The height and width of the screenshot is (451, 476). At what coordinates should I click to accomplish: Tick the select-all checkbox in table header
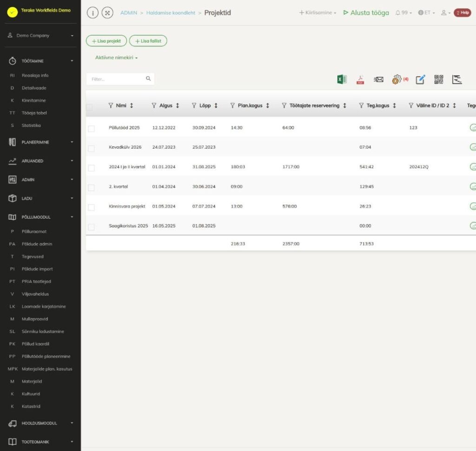(x=90, y=107)
